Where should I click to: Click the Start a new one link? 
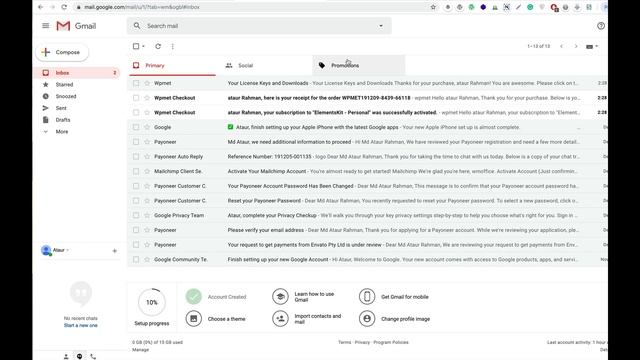pyautogui.click(x=80, y=325)
